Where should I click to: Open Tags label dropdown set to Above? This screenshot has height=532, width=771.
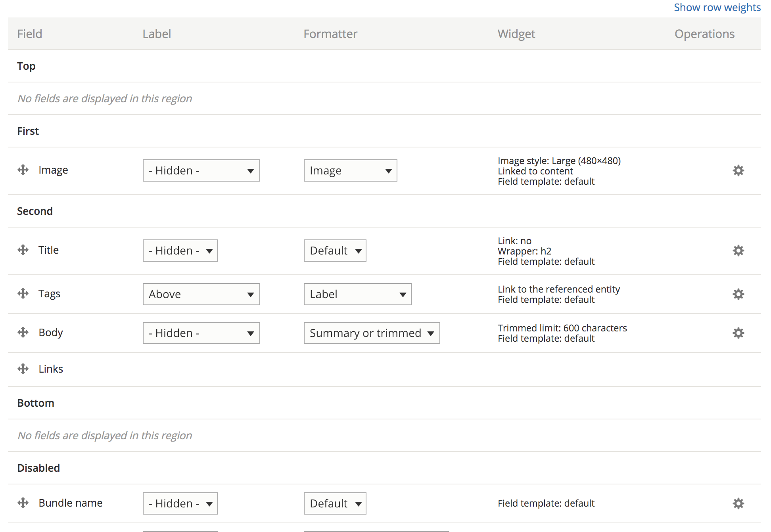point(201,295)
